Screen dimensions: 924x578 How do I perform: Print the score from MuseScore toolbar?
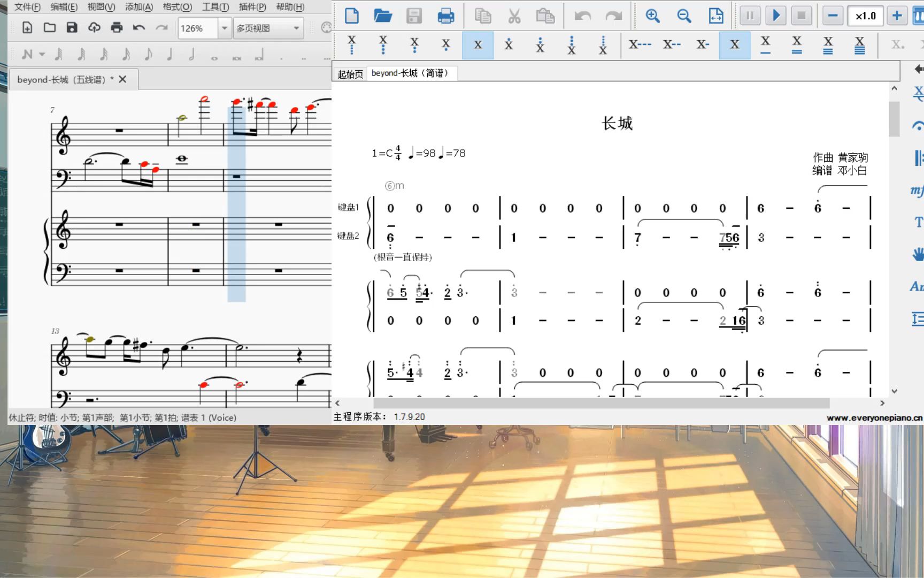click(117, 28)
